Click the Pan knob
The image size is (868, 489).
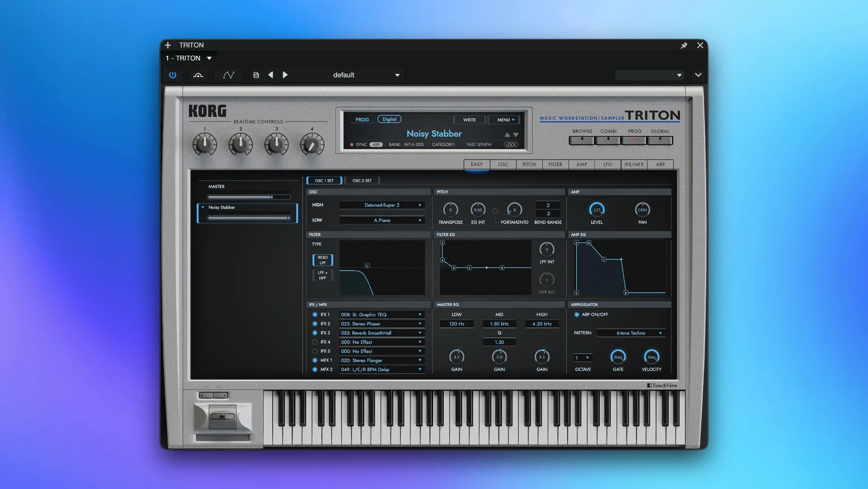pyautogui.click(x=642, y=210)
